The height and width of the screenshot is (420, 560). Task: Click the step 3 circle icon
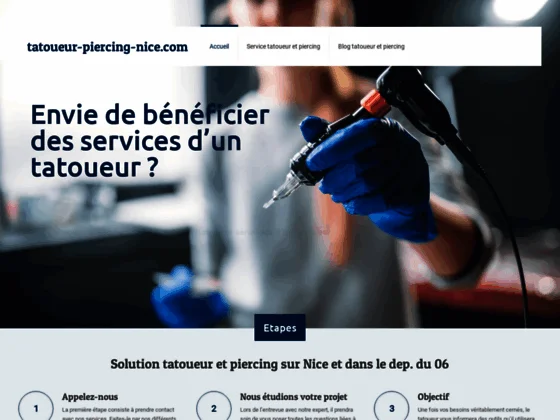(x=391, y=406)
